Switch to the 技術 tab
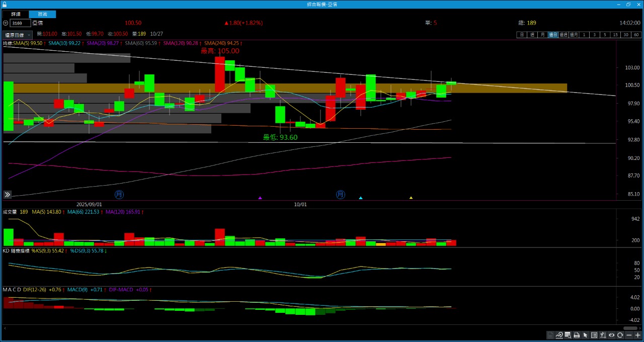The image size is (644, 342). 42,14
